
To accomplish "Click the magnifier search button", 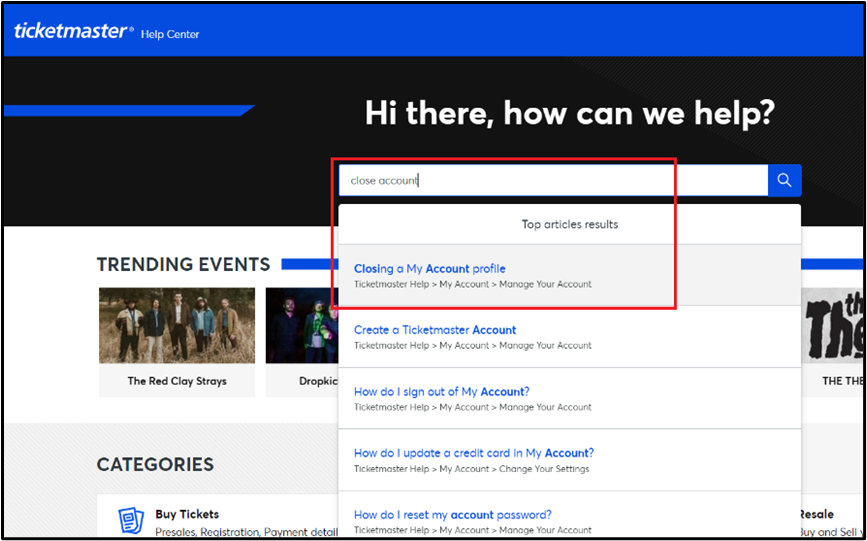I will 784,180.
